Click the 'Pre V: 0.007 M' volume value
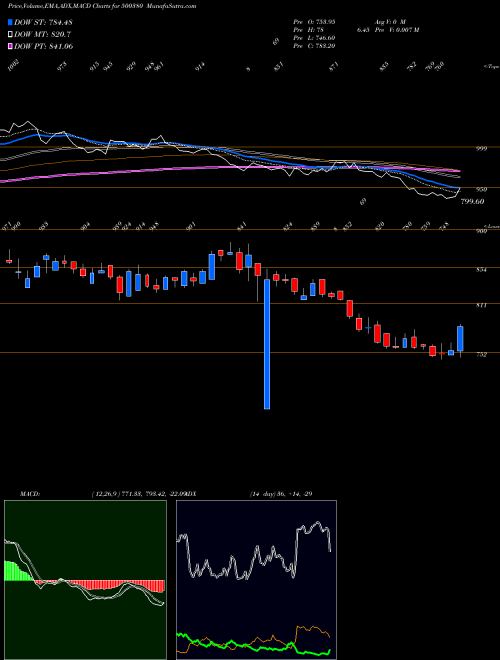The width and height of the screenshot is (500, 660). [x=395, y=30]
